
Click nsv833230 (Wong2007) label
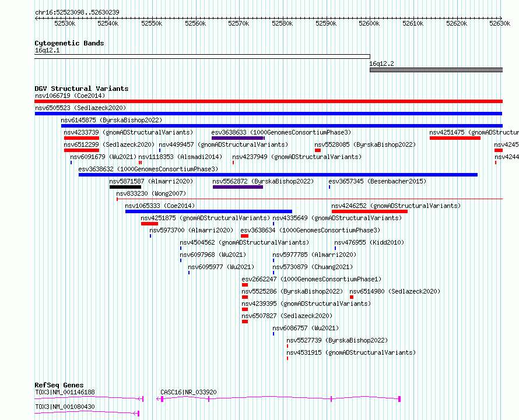click(x=151, y=193)
